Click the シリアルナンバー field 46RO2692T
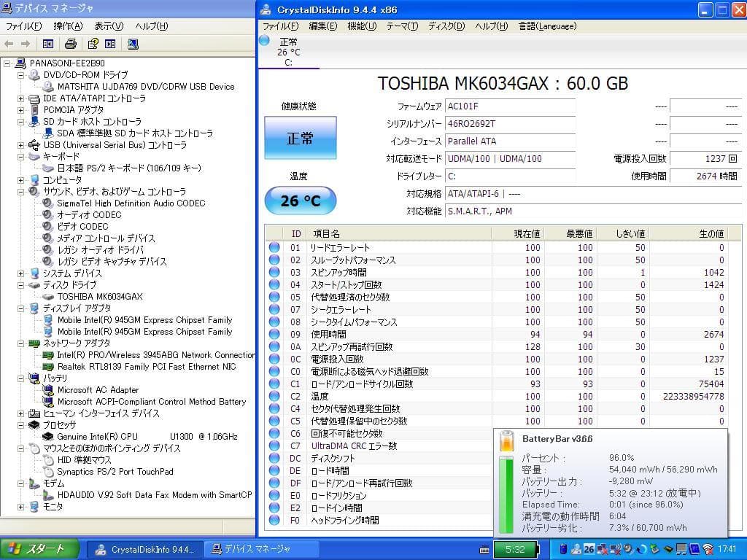747x560 pixels. tap(510, 124)
